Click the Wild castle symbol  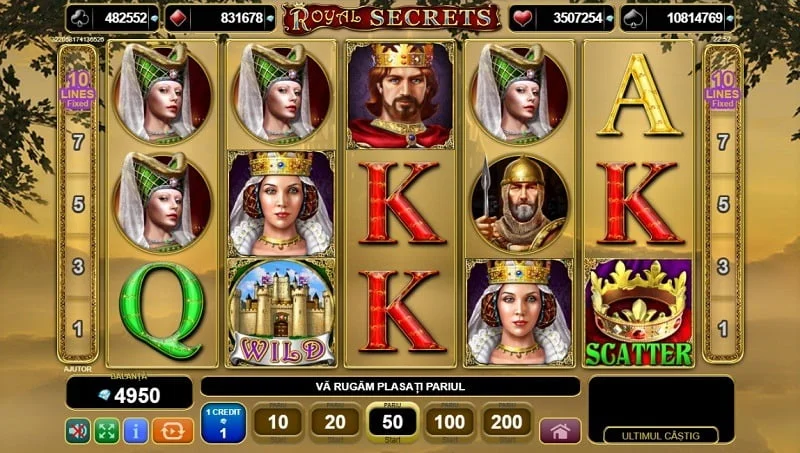(x=281, y=312)
